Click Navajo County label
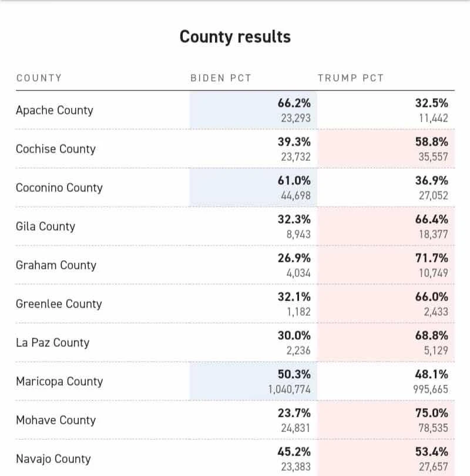 point(53,459)
